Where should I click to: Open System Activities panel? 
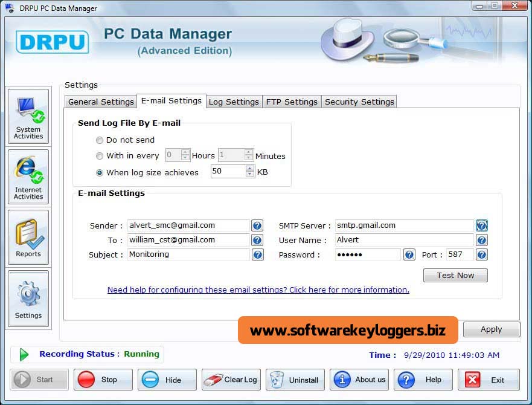(28, 117)
